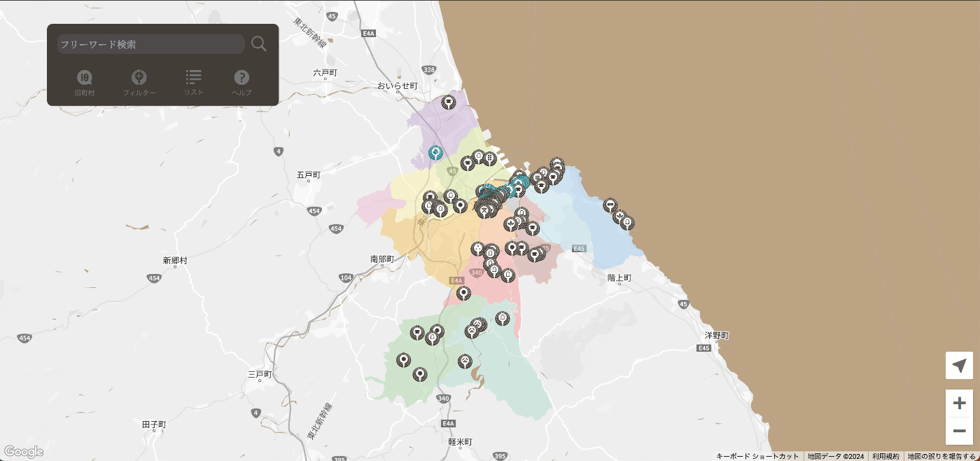Click the 六戸町 town label
The height and width of the screenshot is (461, 980).
[325, 72]
